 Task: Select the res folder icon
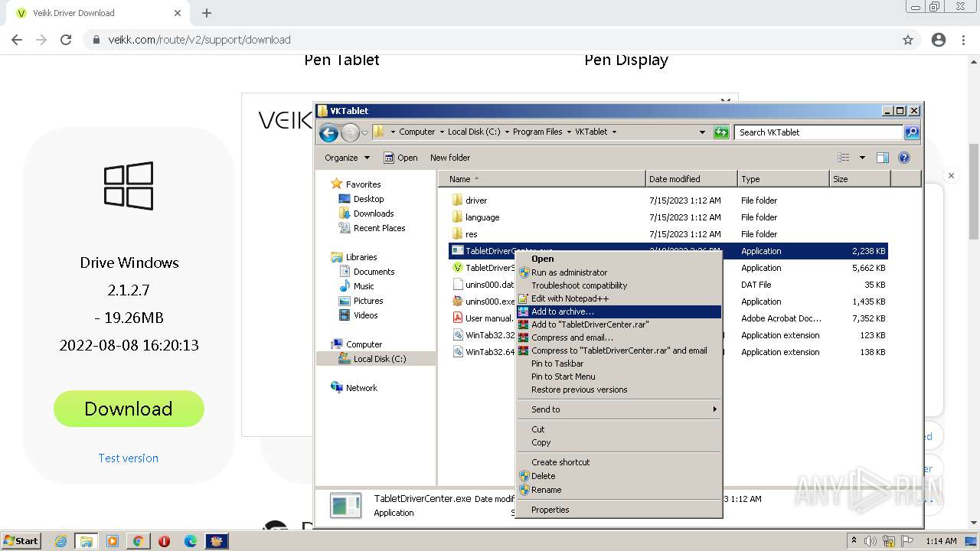(457, 234)
